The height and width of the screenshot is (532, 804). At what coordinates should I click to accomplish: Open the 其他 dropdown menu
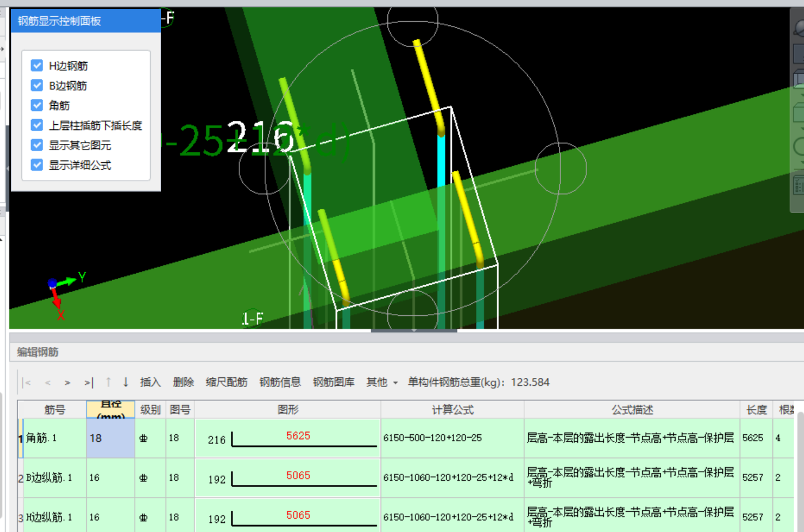point(382,382)
